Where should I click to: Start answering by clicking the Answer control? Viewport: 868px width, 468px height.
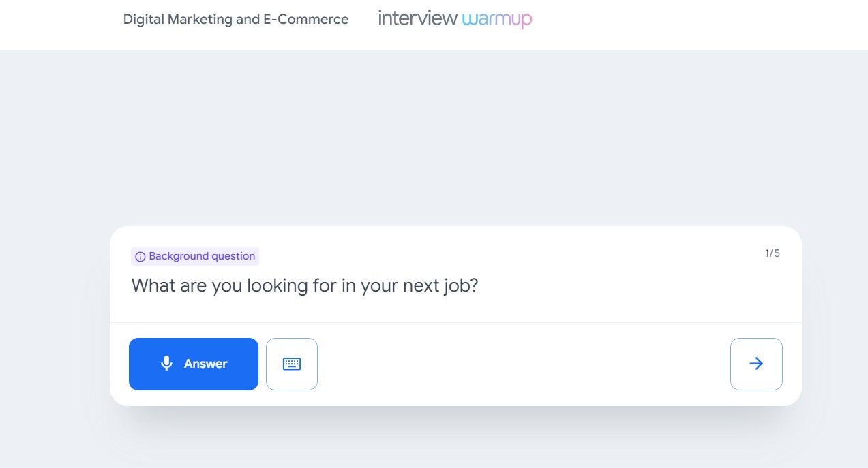click(x=194, y=363)
